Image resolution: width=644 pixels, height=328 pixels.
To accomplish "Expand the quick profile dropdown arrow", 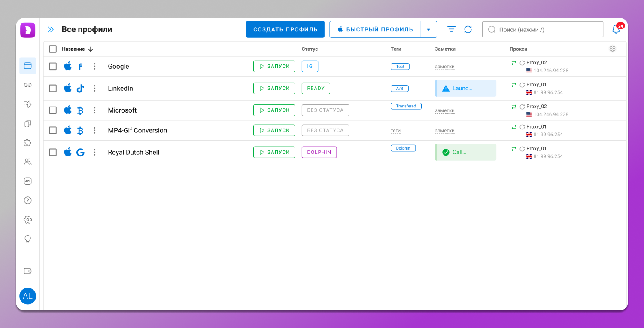I will pos(428,30).
